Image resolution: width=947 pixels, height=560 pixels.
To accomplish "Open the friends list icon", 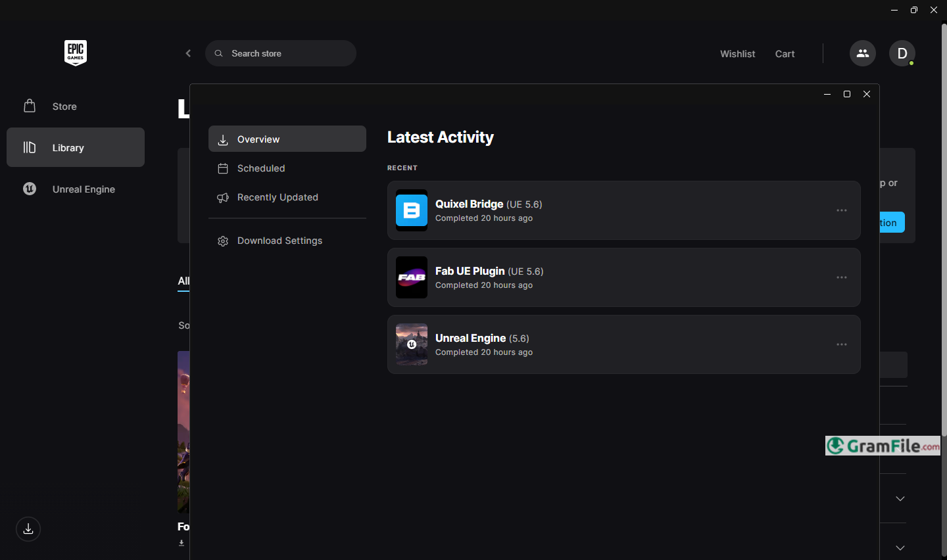I will [863, 53].
